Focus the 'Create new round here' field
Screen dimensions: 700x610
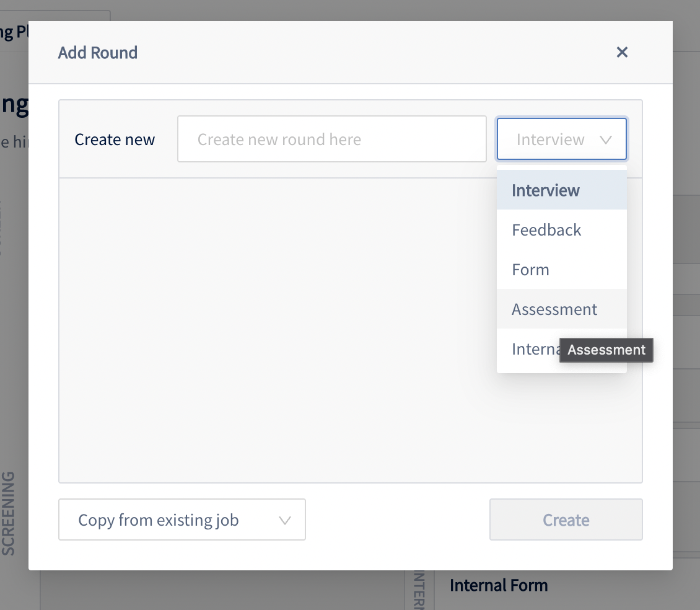click(x=331, y=139)
